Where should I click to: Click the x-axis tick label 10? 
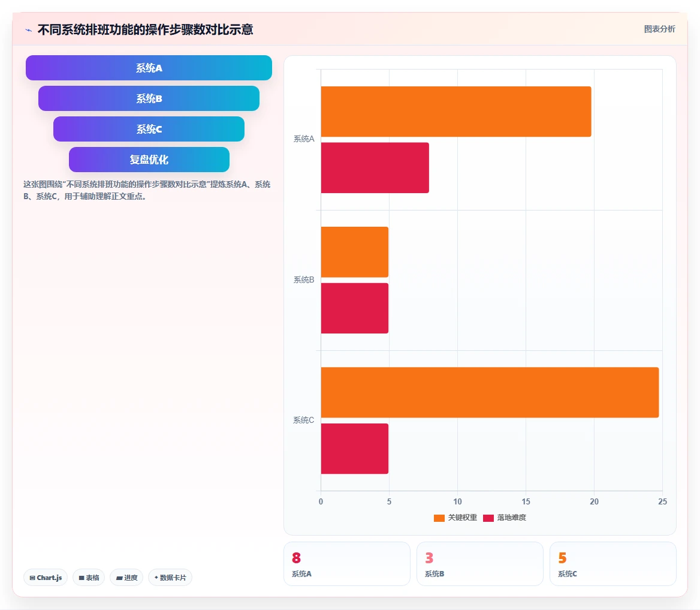[458, 501]
